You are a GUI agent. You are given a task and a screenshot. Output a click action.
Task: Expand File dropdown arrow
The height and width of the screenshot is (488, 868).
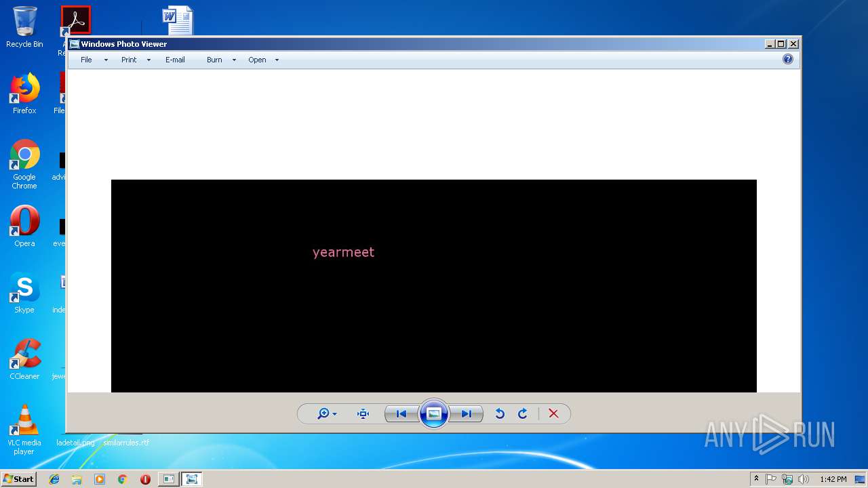tap(106, 60)
